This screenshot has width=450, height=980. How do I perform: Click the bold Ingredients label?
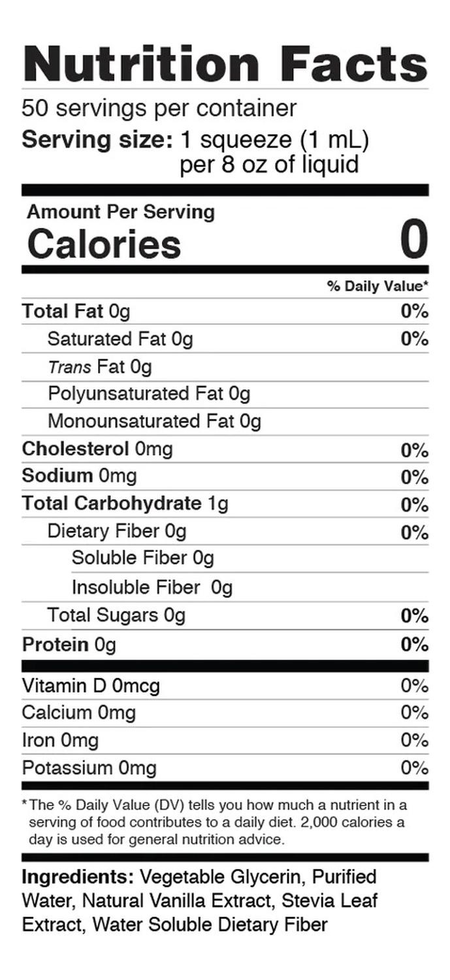[x=78, y=877]
